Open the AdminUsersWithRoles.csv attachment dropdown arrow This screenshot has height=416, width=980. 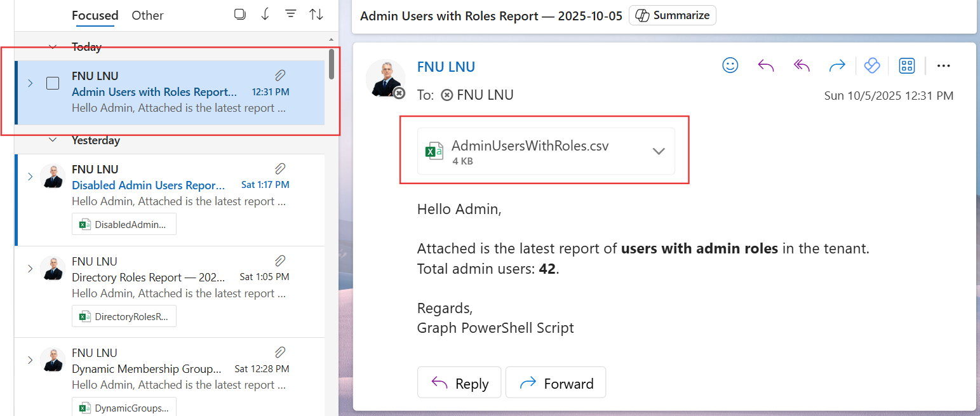659,151
